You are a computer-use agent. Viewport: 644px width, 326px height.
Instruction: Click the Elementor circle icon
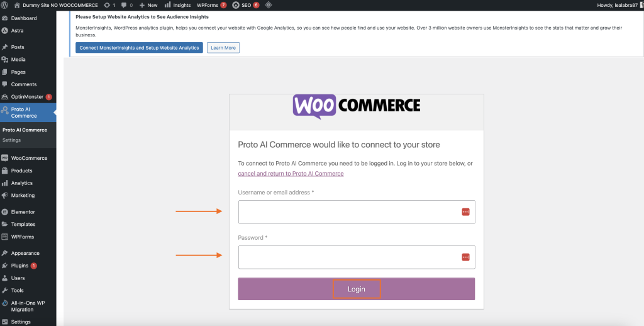click(4, 211)
